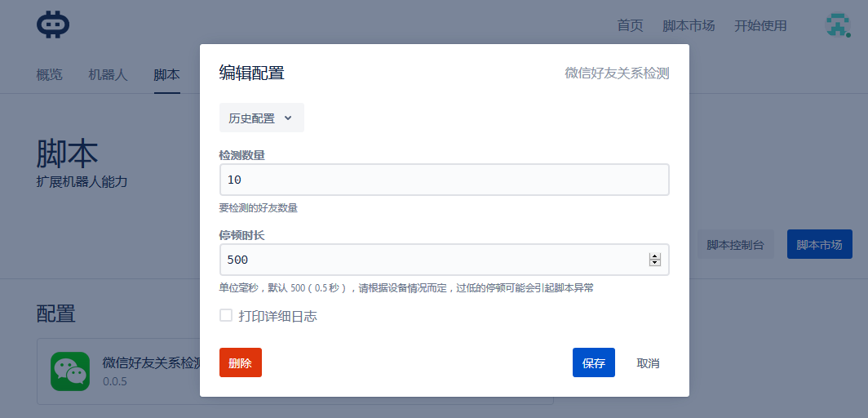Click the 停顿时长 increment arrow
Image resolution: width=868 pixels, height=418 pixels.
click(654, 256)
